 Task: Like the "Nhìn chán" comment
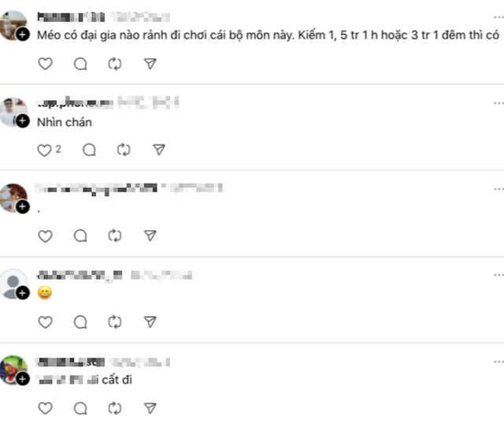click(44, 150)
